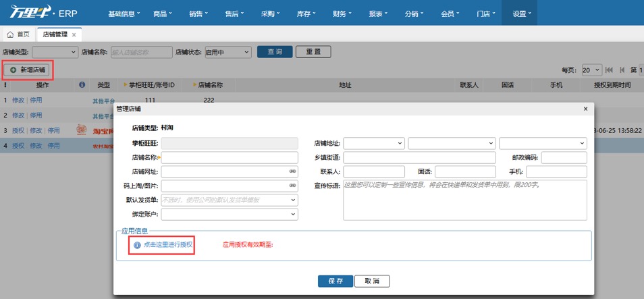
Task: Click 停用 link in row 3
Action: tap(53, 130)
